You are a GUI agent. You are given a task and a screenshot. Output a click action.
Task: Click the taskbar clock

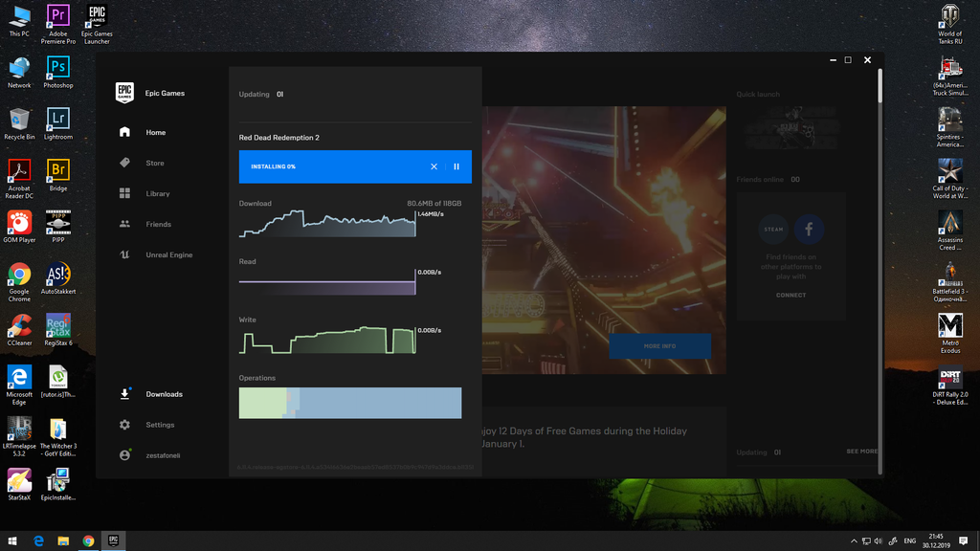point(936,541)
